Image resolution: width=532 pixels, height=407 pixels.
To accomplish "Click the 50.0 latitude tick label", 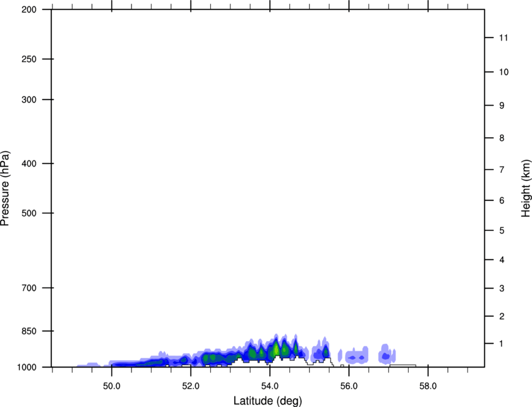I will [111, 386].
